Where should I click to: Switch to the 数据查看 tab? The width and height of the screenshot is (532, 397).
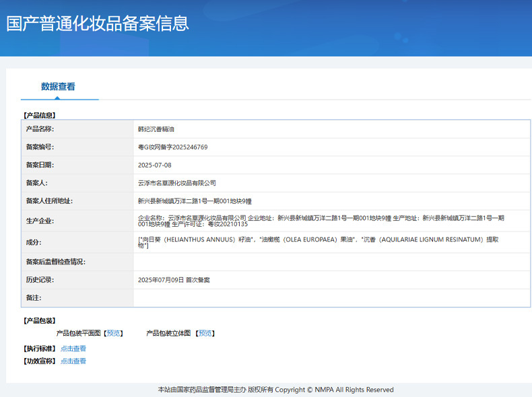[x=59, y=87]
